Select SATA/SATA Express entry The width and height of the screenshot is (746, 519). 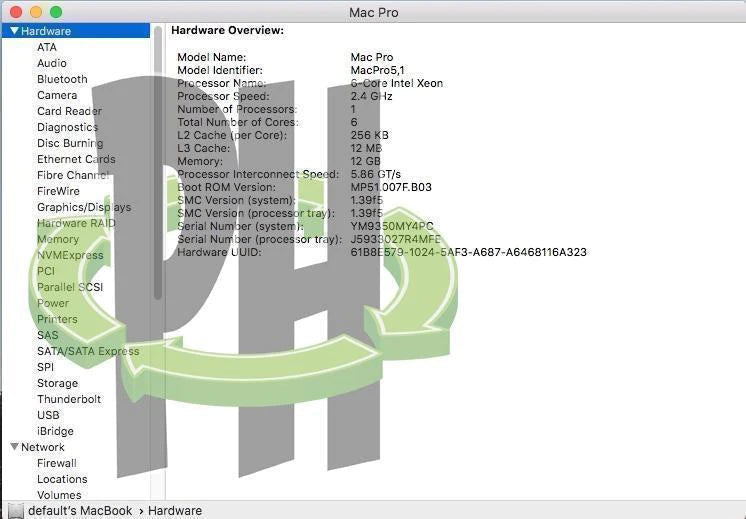click(88, 351)
